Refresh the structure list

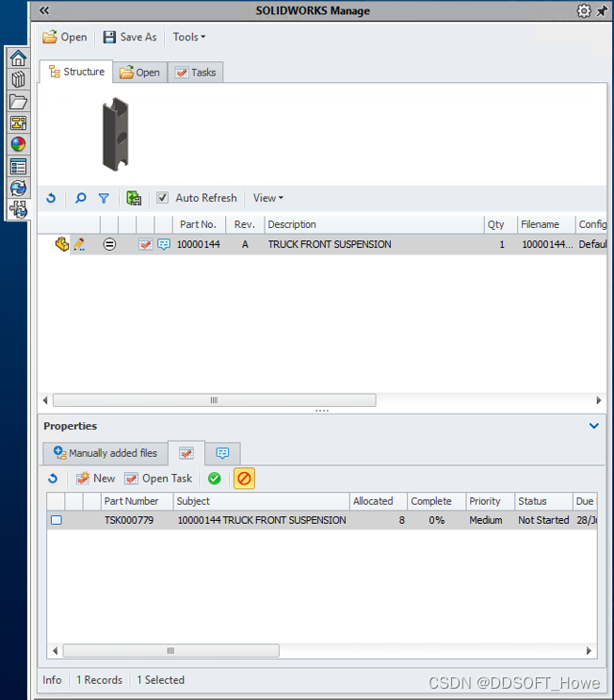coord(51,198)
